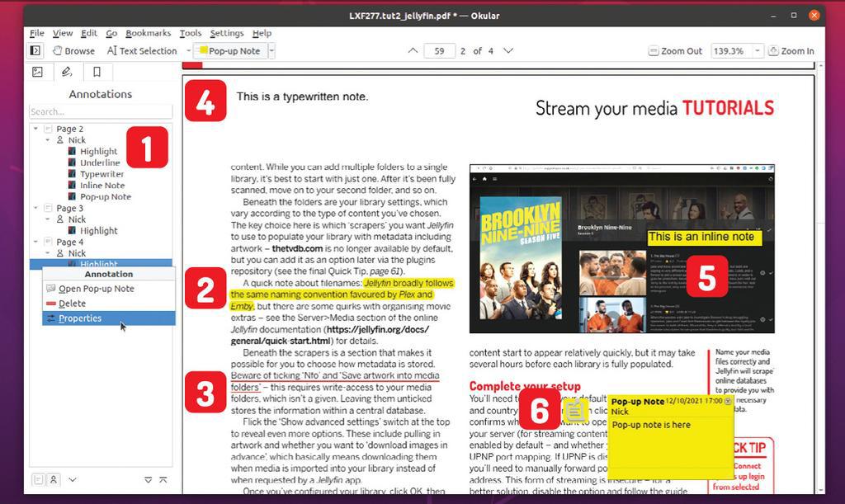
Task: Open the Help menu
Action: [262, 33]
